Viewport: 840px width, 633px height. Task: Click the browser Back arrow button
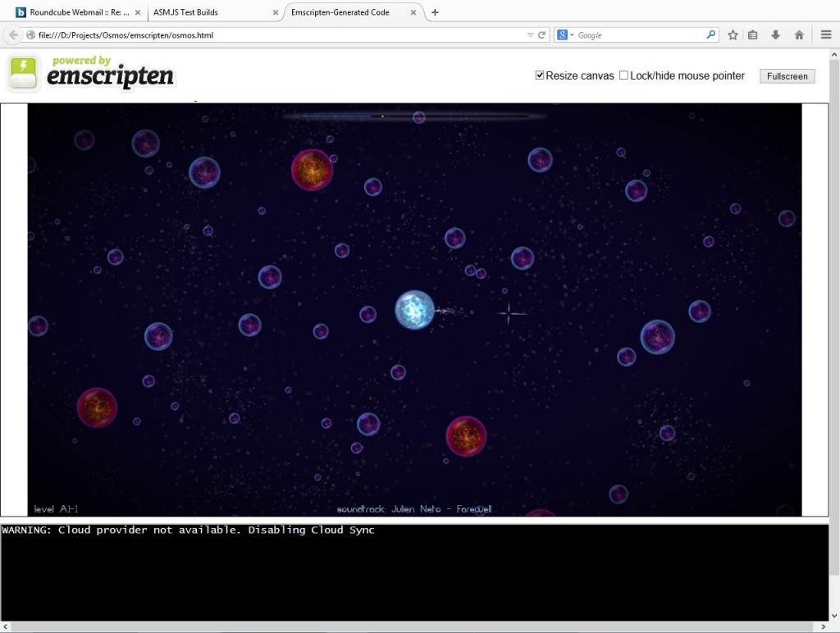(x=13, y=34)
